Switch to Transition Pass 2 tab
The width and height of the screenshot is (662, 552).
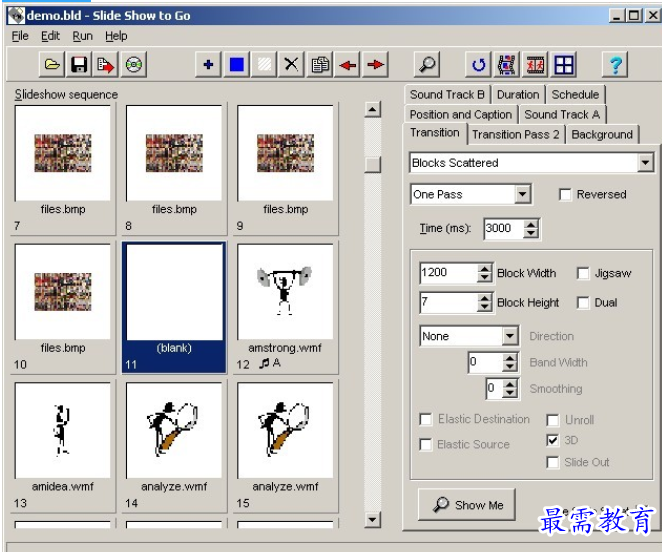point(515,135)
